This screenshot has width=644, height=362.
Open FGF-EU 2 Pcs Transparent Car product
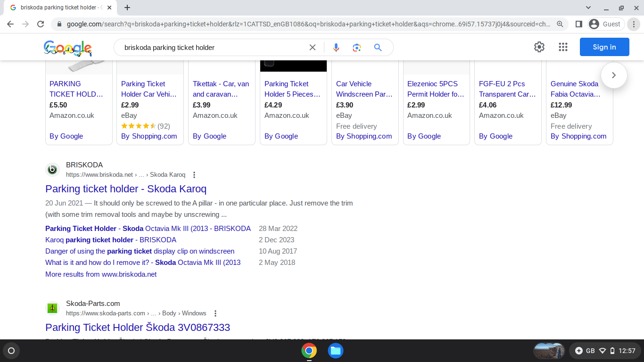(x=507, y=89)
